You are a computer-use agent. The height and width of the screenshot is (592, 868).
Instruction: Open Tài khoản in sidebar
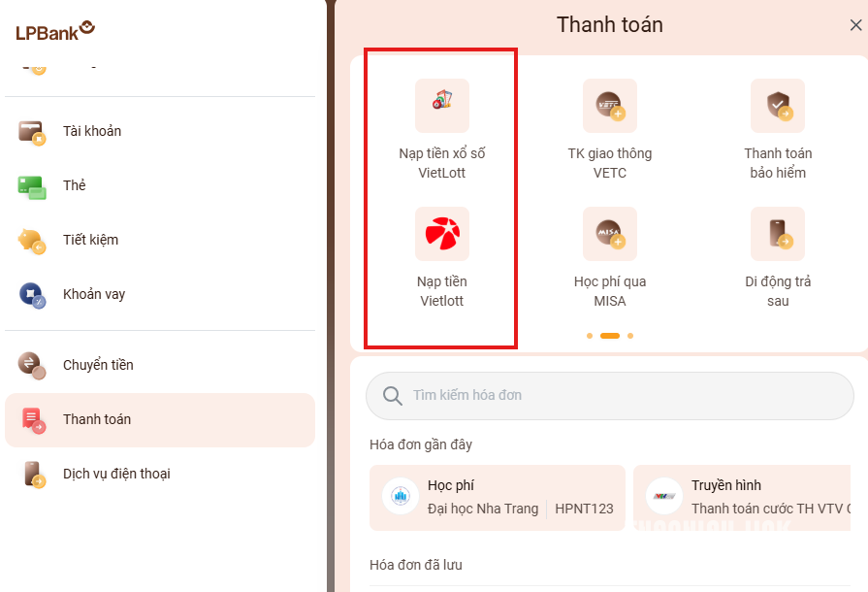160,131
